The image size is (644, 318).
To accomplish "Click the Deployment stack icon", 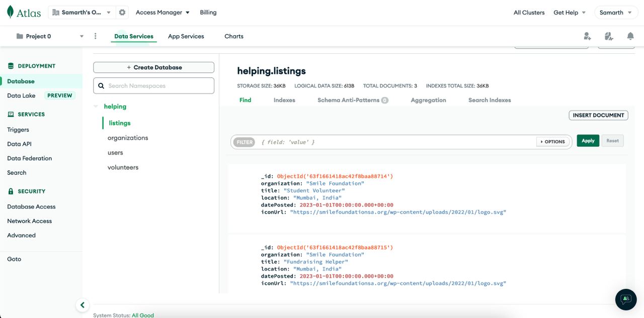I will pos(11,66).
